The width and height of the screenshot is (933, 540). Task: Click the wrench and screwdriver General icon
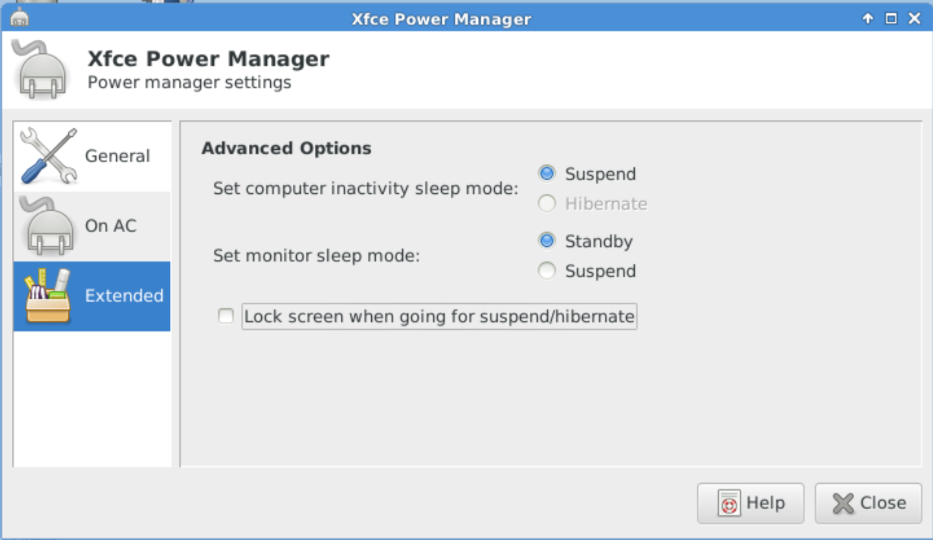pos(48,156)
